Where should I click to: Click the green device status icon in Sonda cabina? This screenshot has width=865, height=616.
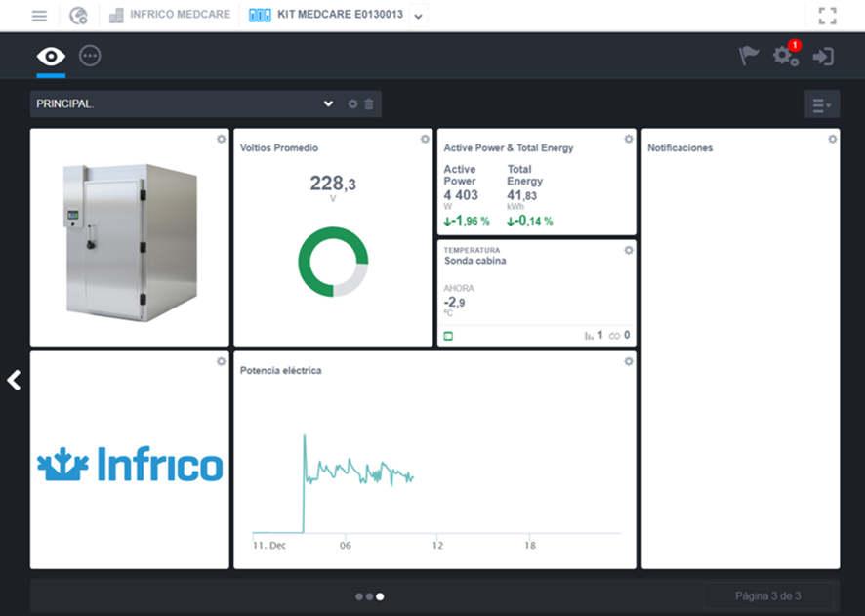(448, 336)
